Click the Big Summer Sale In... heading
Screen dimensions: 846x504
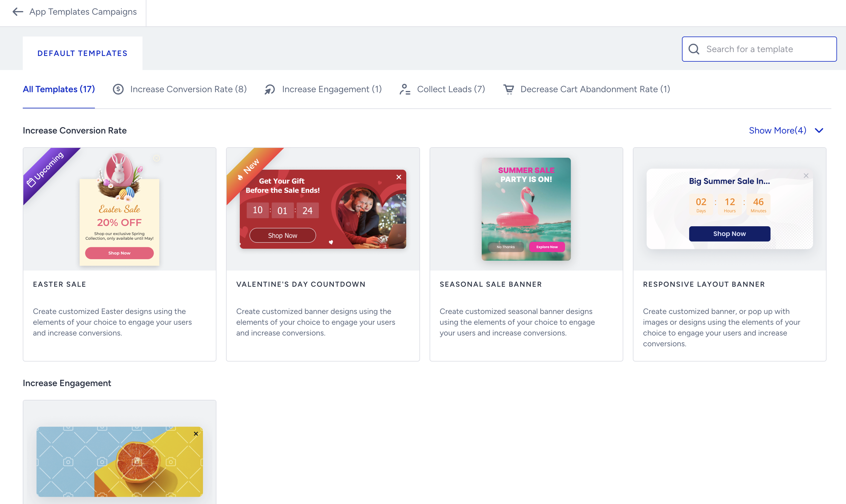pos(730,181)
